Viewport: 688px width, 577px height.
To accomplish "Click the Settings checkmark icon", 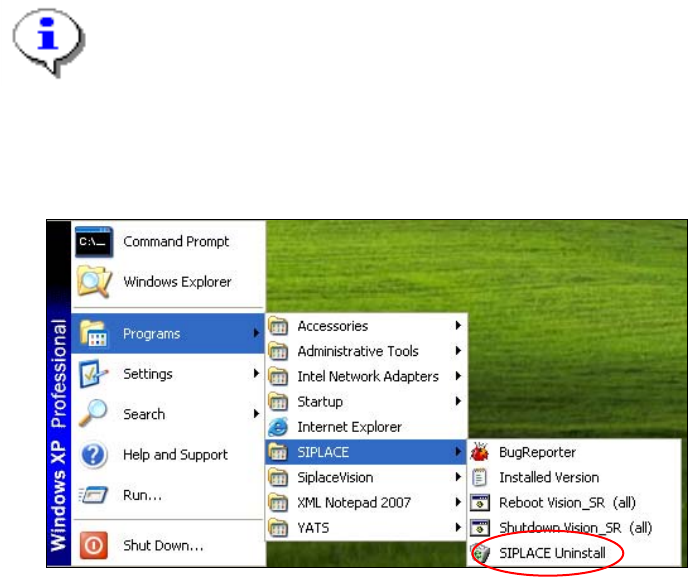I will (x=93, y=374).
